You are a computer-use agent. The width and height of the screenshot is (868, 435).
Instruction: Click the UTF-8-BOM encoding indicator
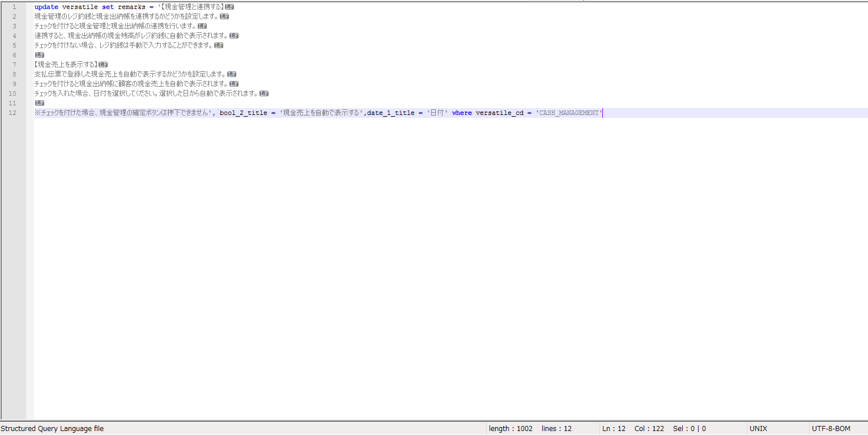click(x=831, y=428)
